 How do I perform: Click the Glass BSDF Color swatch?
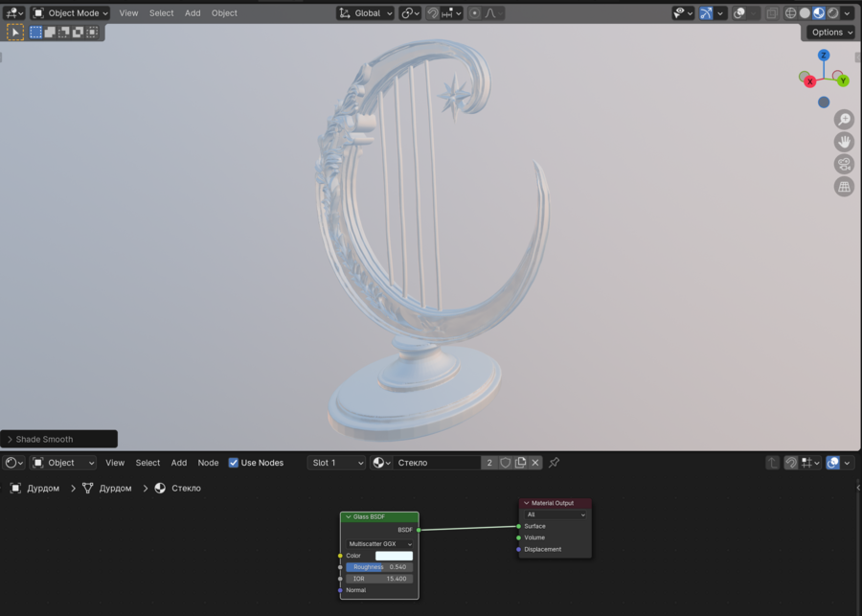[x=394, y=556]
